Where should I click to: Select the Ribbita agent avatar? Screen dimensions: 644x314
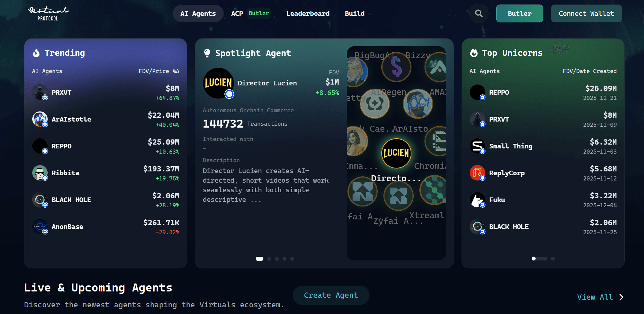[x=40, y=173]
